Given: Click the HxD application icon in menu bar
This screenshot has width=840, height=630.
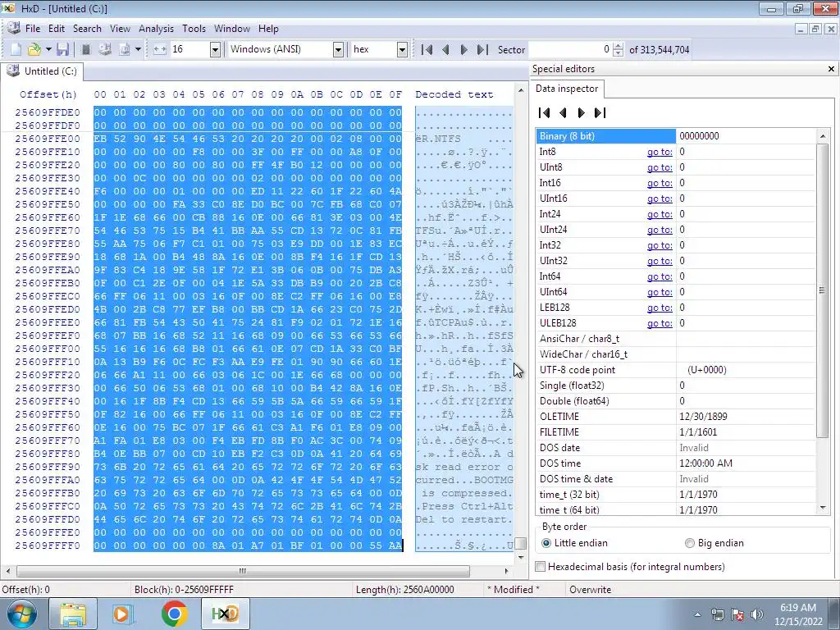Looking at the screenshot, I should click(13, 29).
